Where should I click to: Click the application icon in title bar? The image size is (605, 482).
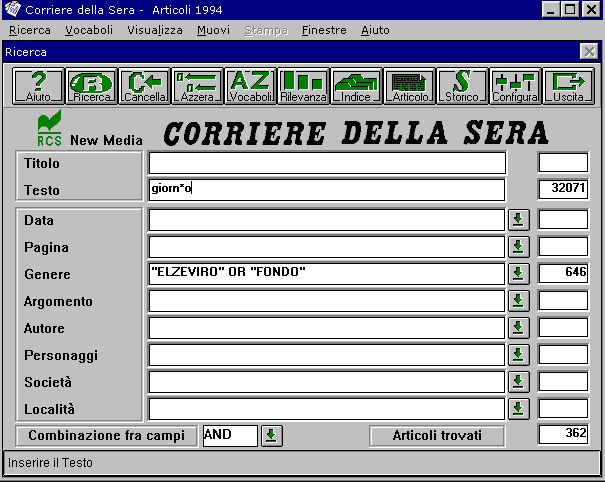point(12,9)
